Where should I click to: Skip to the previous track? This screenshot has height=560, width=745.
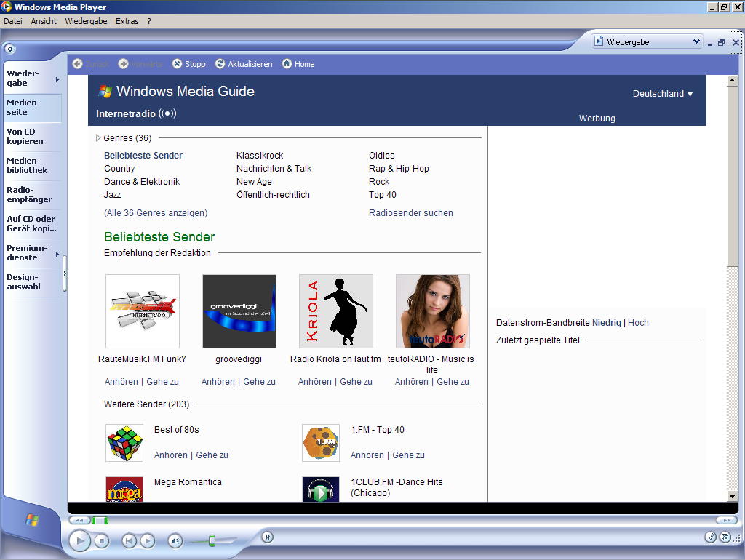pyautogui.click(x=129, y=540)
